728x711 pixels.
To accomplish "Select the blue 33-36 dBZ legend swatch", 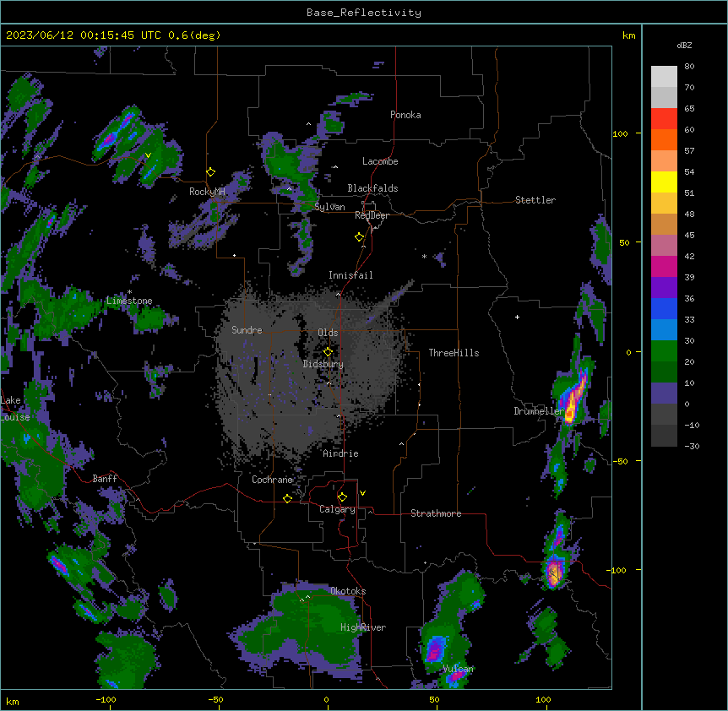I will [x=664, y=308].
